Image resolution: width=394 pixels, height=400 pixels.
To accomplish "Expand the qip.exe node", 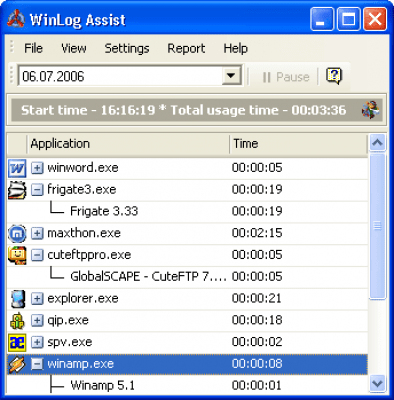I will (37, 320).
